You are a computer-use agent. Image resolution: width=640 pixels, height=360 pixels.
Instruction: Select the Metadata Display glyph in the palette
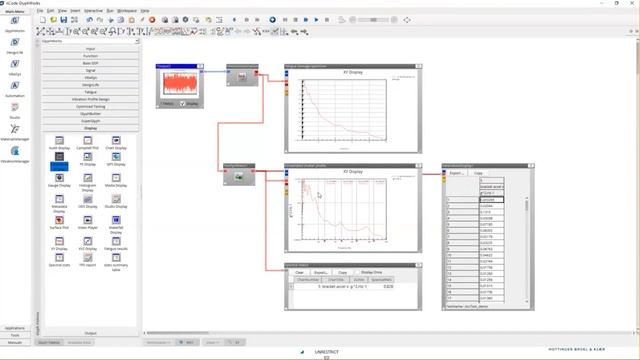(59, 203)
